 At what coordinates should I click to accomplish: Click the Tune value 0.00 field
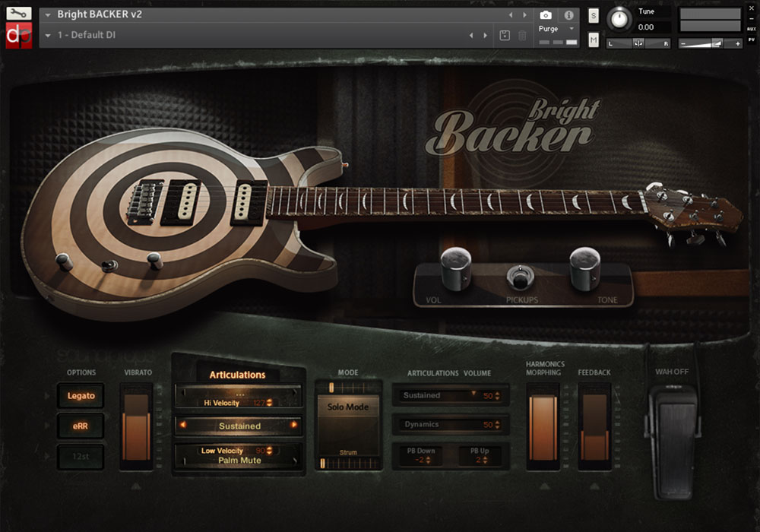652,27
